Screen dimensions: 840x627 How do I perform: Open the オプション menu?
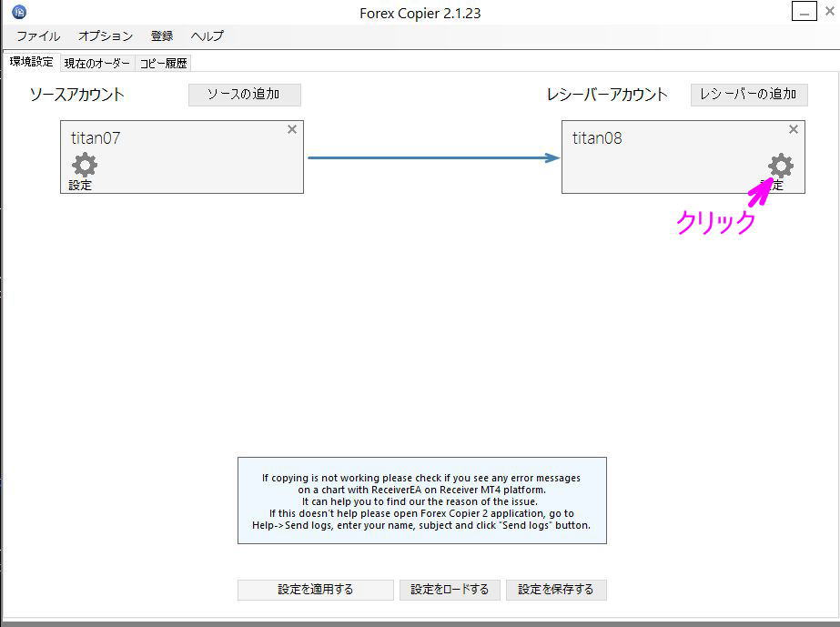click(104, 35)
